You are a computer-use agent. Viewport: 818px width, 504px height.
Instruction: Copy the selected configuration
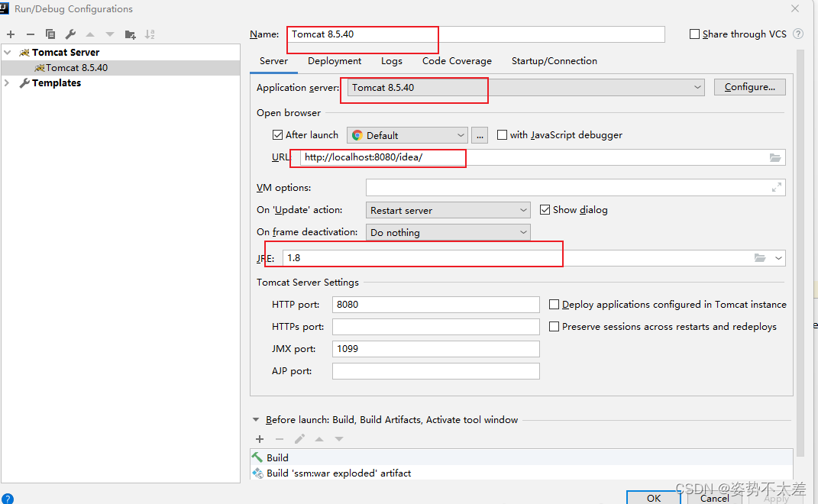pos(50,34)
